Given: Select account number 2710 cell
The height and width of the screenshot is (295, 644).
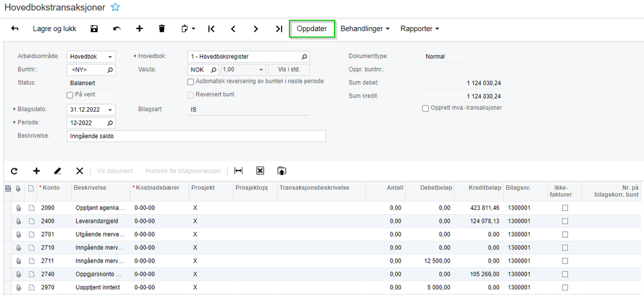Looking at the screenshot, I should [54, 248].
